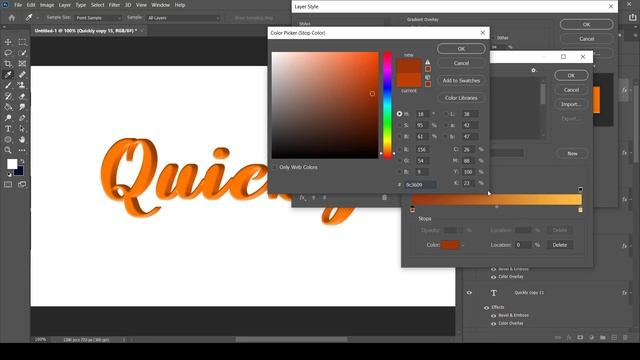Select the Horizontal Type tool
Image resolution: width=640 pixels, height=360 pixels.
click(x=8, y=129)
